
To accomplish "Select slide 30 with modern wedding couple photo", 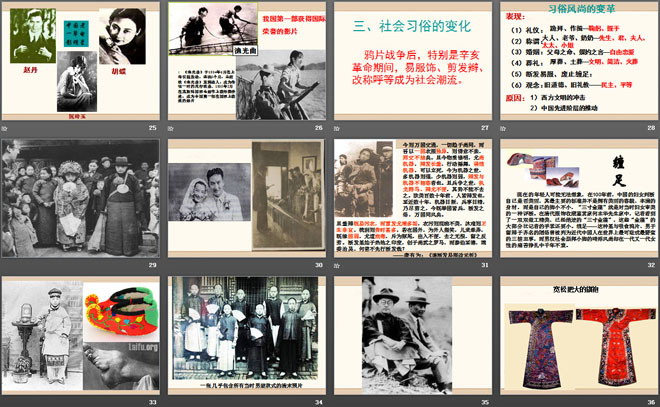I will [247, 198].
